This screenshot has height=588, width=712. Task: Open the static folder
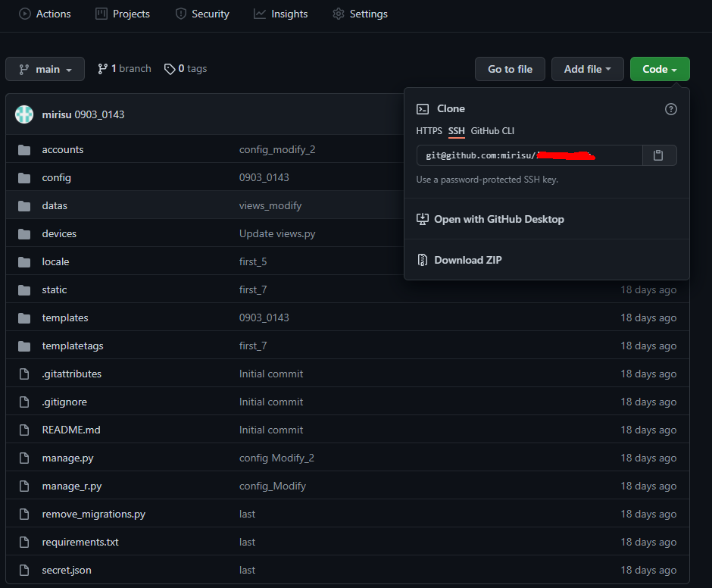[55, 290]
